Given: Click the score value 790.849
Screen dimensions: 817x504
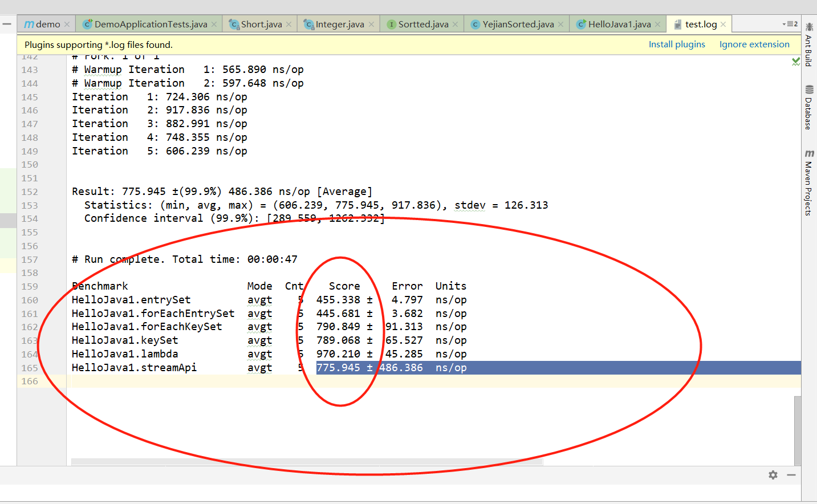Looking at the screenshot, I should coord(338,327).
